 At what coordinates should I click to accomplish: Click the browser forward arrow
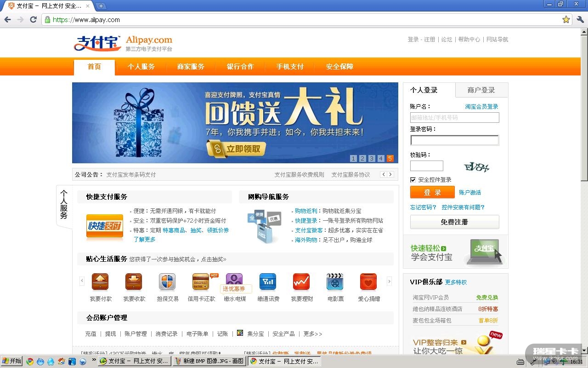point(20,19)
